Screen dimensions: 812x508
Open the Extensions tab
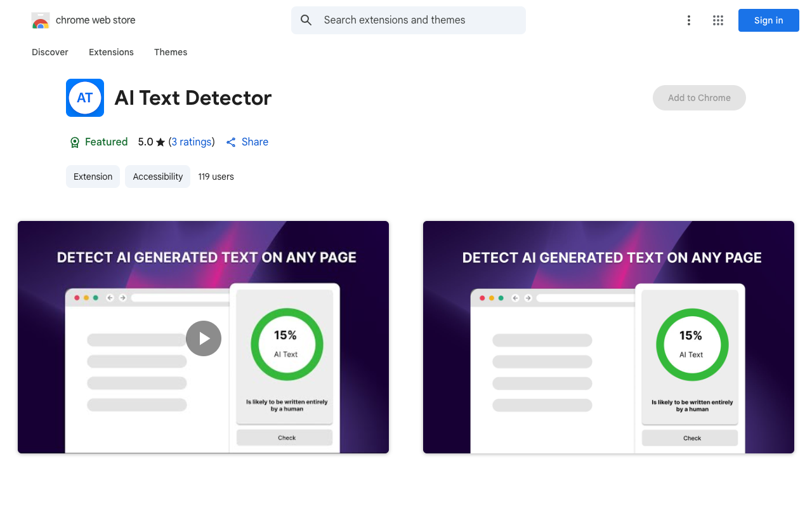click(x=111, y=52)
